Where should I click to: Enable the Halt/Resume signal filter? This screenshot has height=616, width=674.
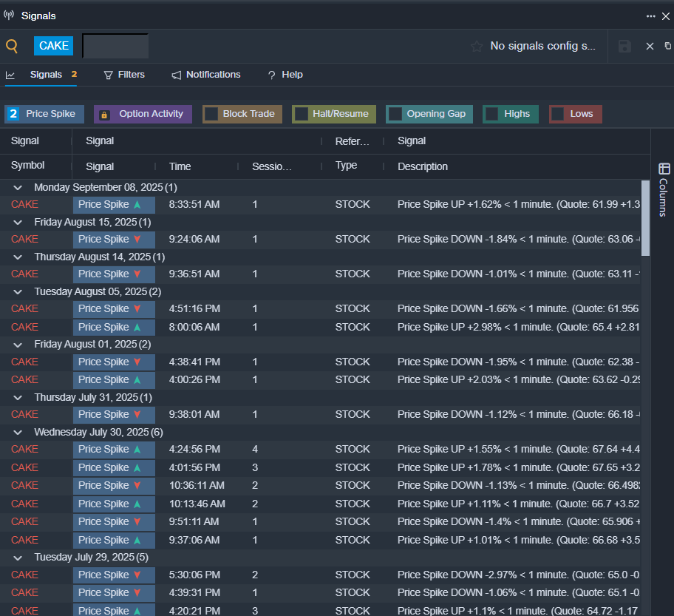click(x=301, y=114)
